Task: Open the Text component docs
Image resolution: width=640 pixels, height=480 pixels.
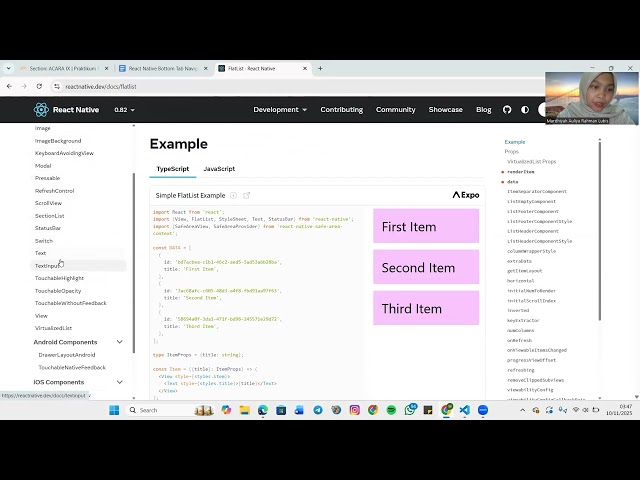Action: [x=40, y=253]
